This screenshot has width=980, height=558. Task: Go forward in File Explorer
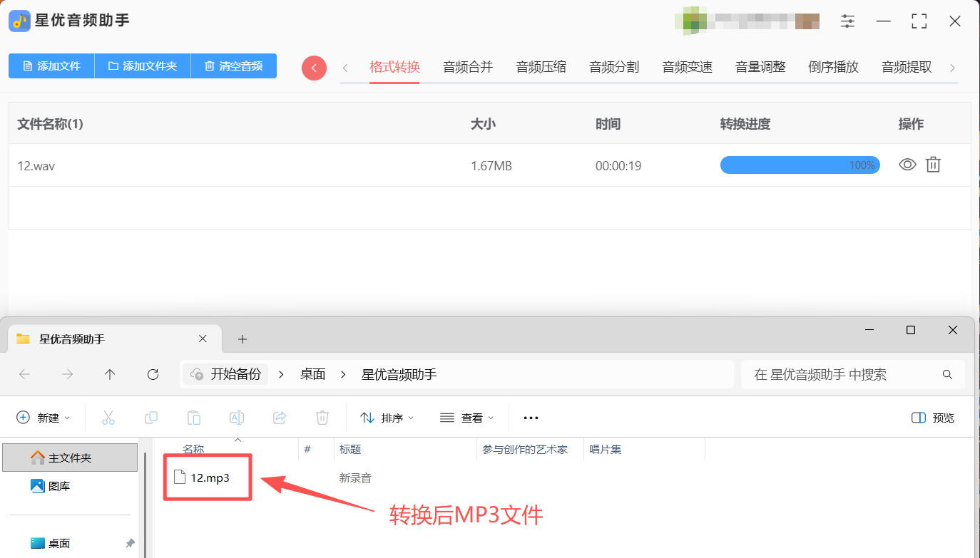coord(68,374)
